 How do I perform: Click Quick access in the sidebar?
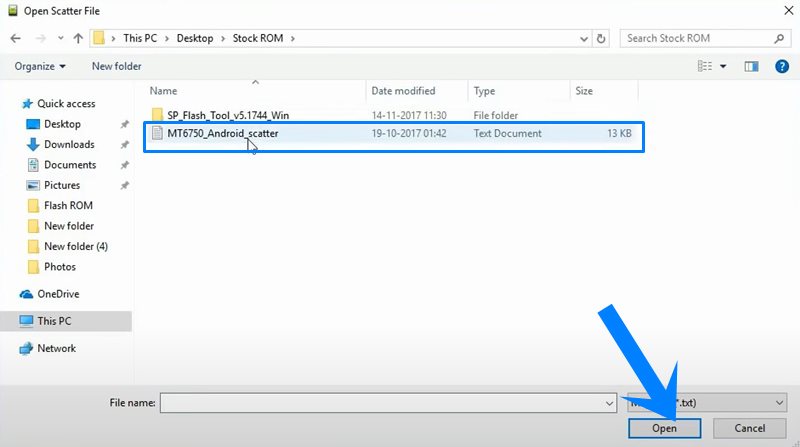coord(66,104)
